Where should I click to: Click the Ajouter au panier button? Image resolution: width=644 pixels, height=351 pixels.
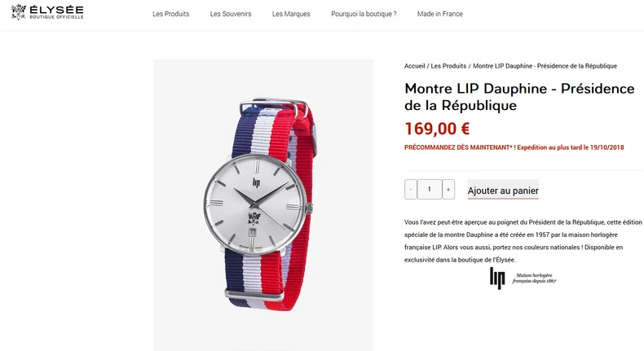pyautogui.click(x=503, y=190)
